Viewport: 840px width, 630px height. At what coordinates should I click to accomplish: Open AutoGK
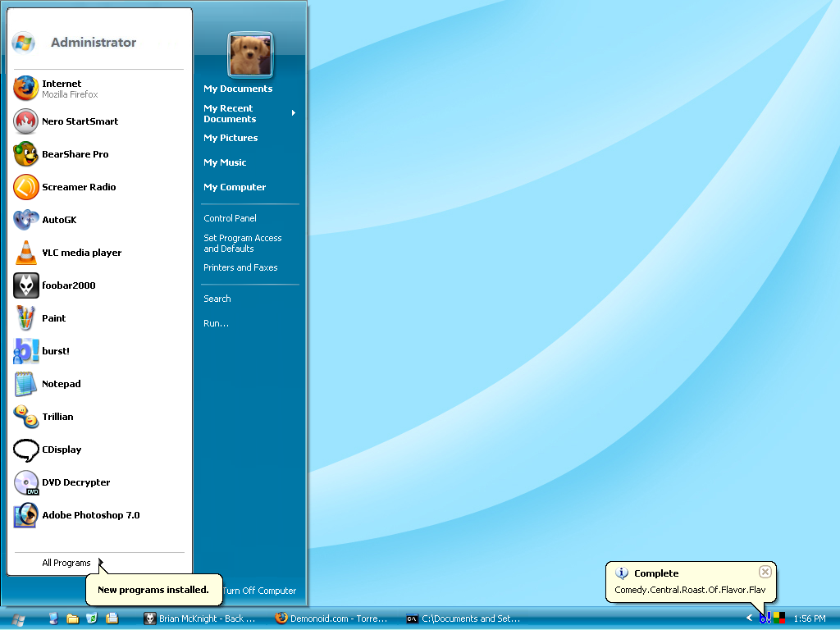(x=99, y=220)
